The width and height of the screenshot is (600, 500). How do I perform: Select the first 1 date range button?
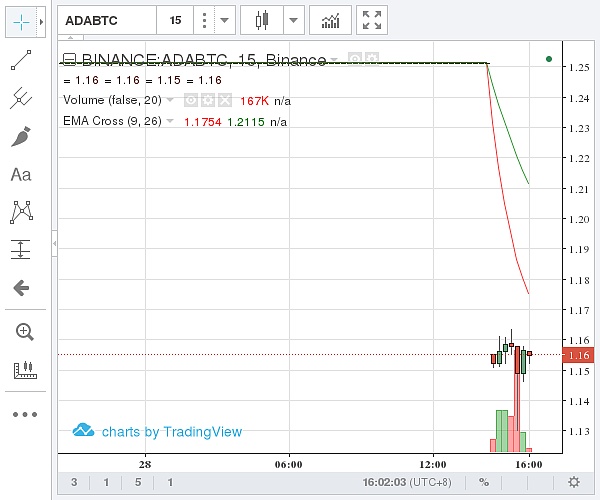(x=106, y=482)
